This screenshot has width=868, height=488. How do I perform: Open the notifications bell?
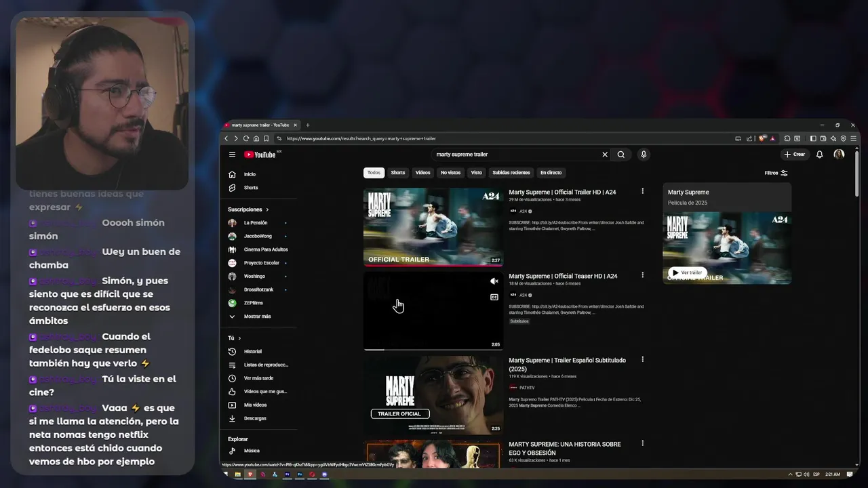819,155
